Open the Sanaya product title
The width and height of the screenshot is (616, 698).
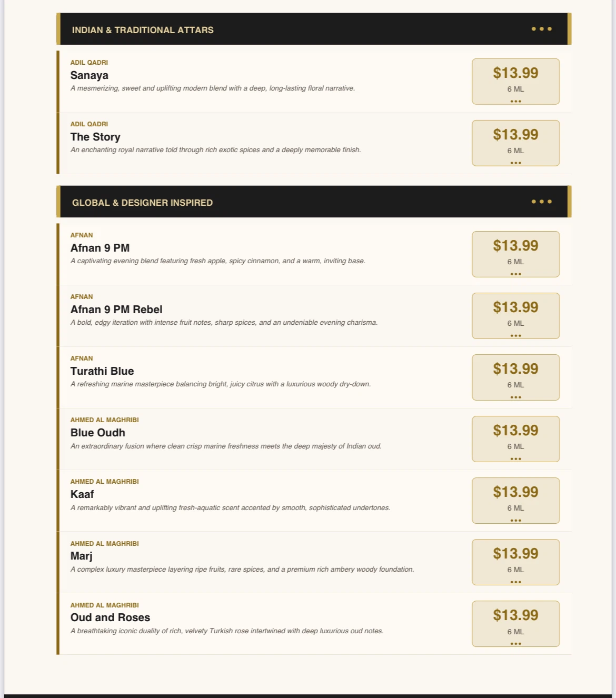pos(90,75)
